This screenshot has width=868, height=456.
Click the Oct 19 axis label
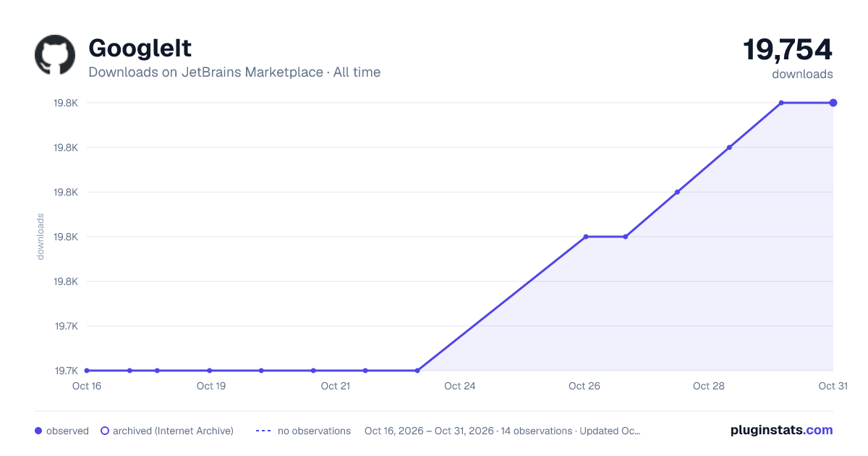[211, 386]
